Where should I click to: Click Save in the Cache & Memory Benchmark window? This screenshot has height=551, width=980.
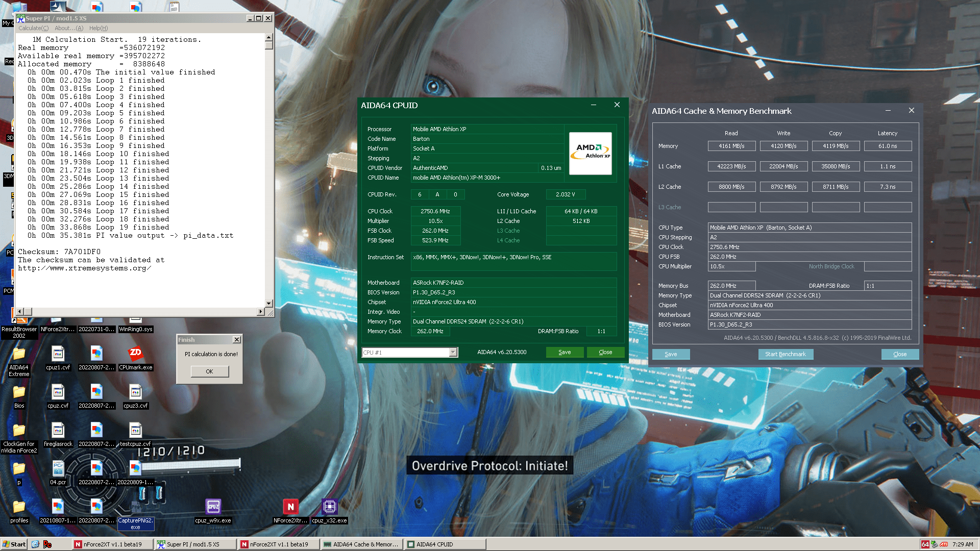671,354
